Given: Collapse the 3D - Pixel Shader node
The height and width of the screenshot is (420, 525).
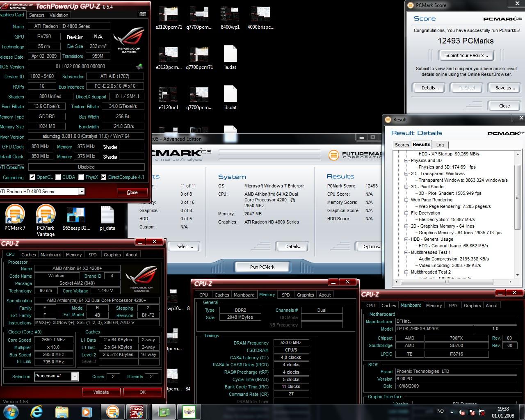Looking at the screenshot, I should tap(406, 187).
